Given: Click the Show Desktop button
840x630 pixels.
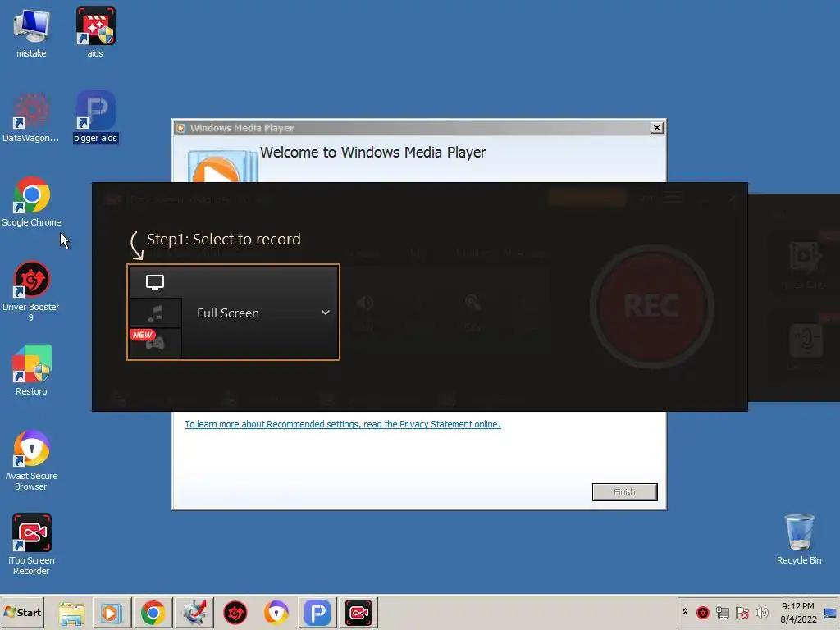Looking at the screenshot, I should (831, 612).
